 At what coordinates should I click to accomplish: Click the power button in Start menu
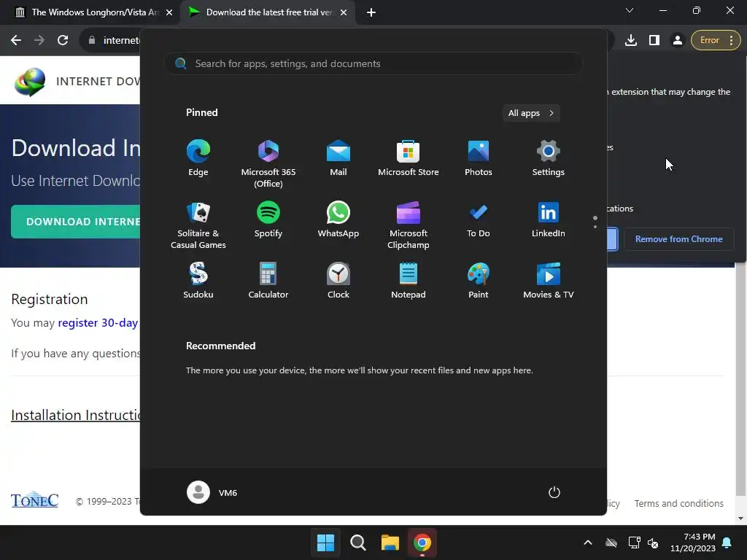coord(554,492)
